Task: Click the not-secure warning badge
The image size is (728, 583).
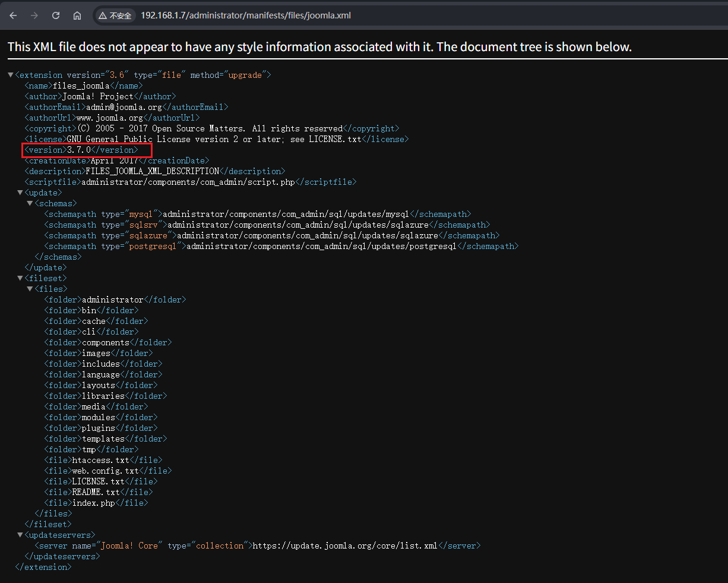Action: click(x=115, y=15)
